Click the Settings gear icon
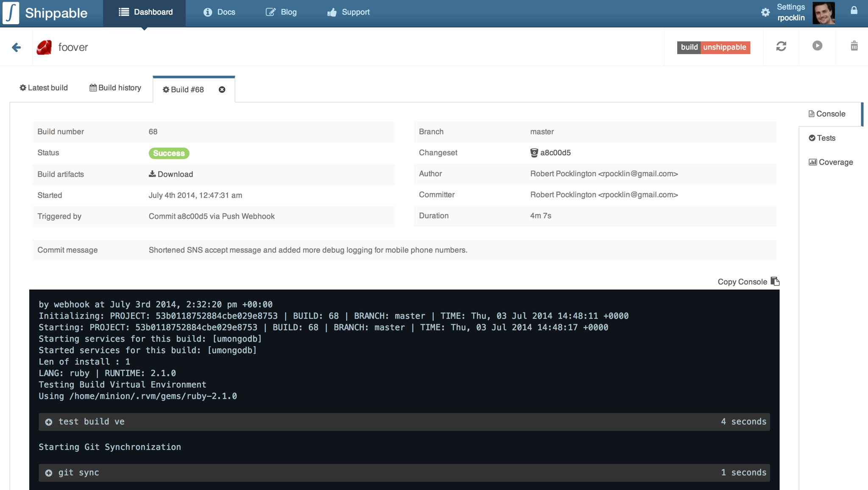The height and width of the screenshot is (490, 868). (x=765, y=13)
